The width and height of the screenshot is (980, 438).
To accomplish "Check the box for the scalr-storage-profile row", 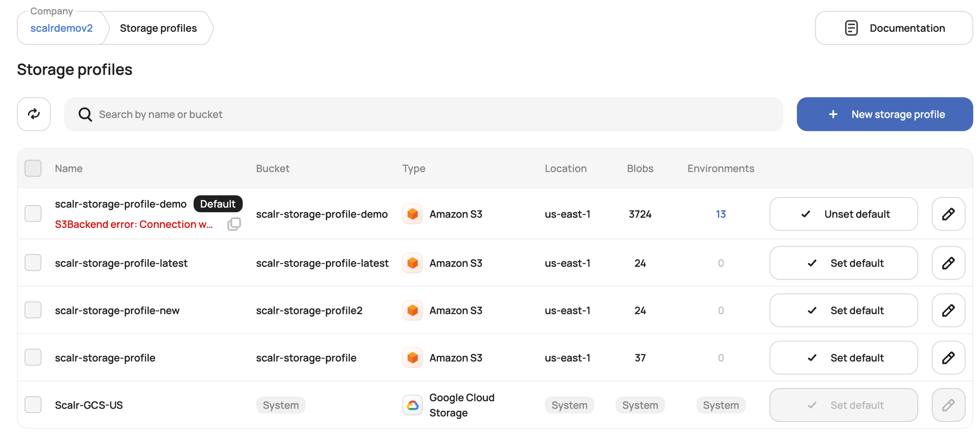I will 33,357.
